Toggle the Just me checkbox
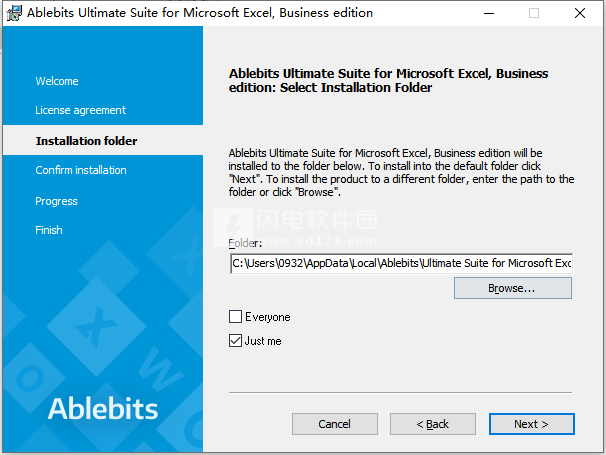Image resolution: width=606 pixels, height=455 pixels. pos(235,341)
